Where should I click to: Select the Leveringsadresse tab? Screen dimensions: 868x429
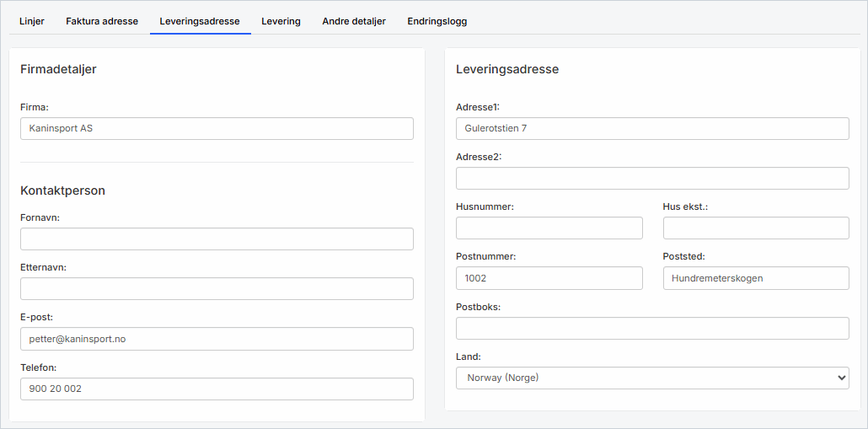coord(200,21)
